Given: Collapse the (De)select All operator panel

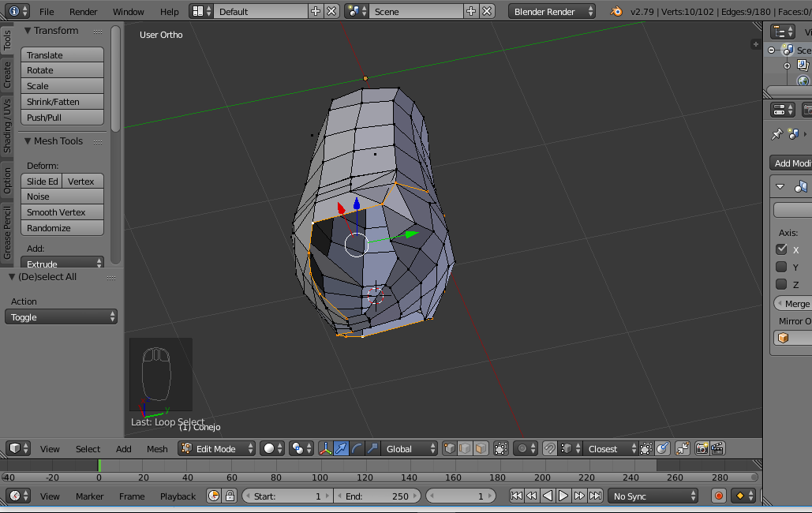Looking at the screenshot, I should click(x=11, y=277).
